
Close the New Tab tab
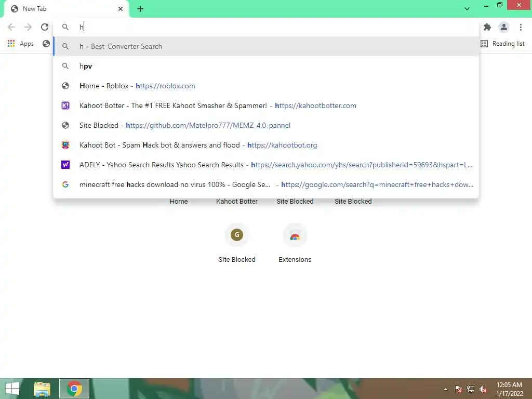coord(121,9)
